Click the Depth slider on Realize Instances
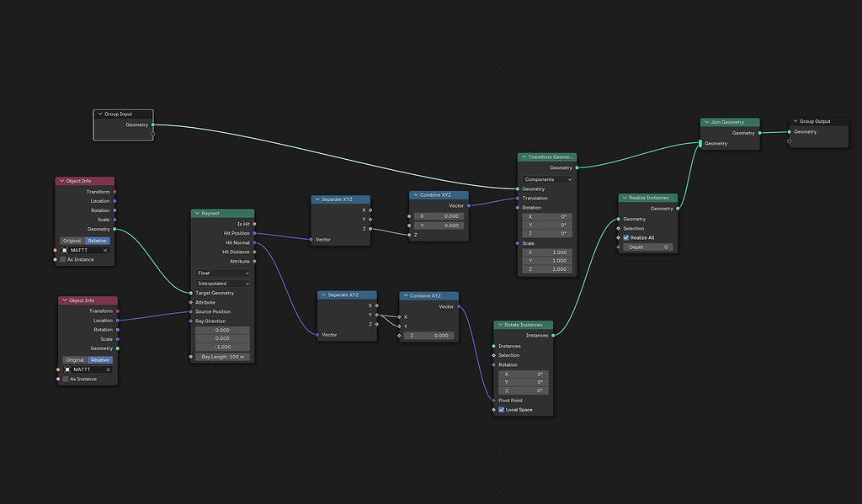 [x=648, y=247]
